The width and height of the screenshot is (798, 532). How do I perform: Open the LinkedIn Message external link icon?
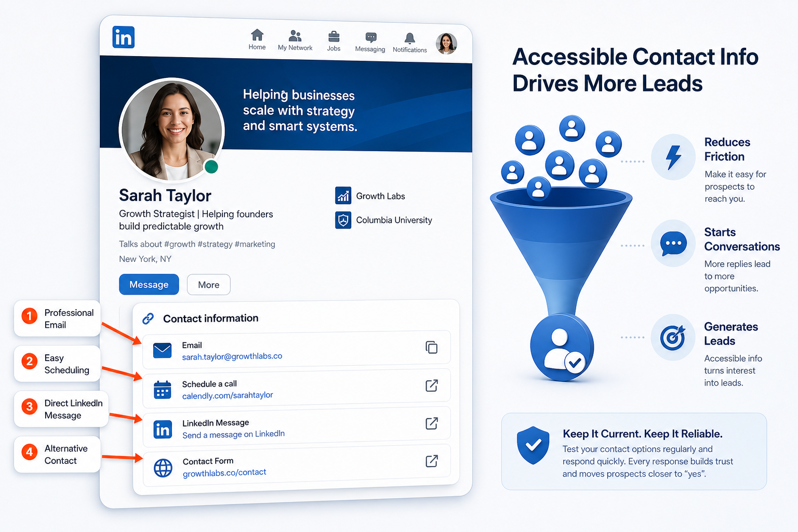[432, 423]
